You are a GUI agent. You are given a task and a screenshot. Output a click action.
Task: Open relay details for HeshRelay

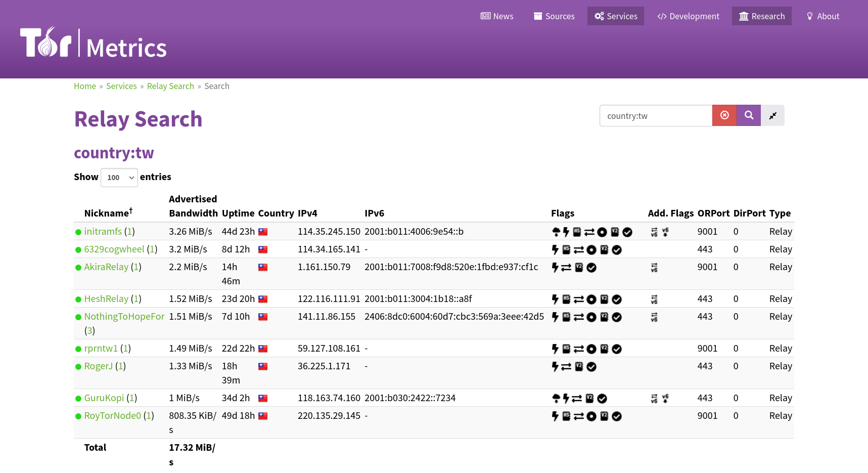tap(106, 298)
